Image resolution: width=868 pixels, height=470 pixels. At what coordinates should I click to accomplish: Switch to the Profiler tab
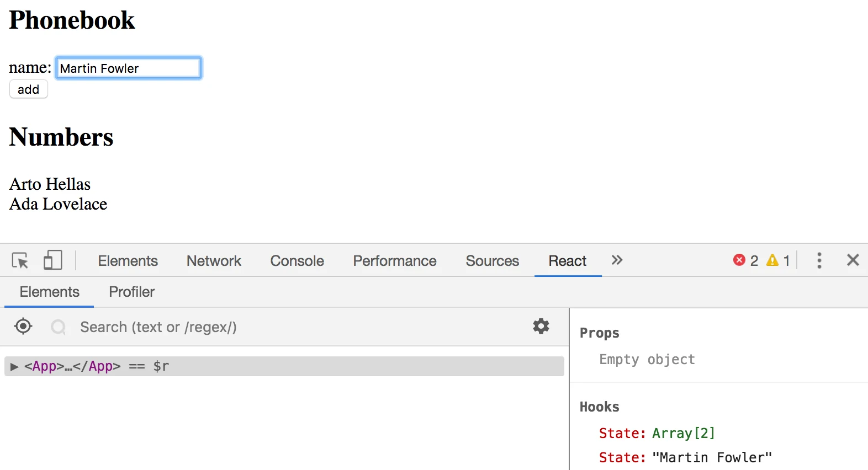click(x=131, y=292)
